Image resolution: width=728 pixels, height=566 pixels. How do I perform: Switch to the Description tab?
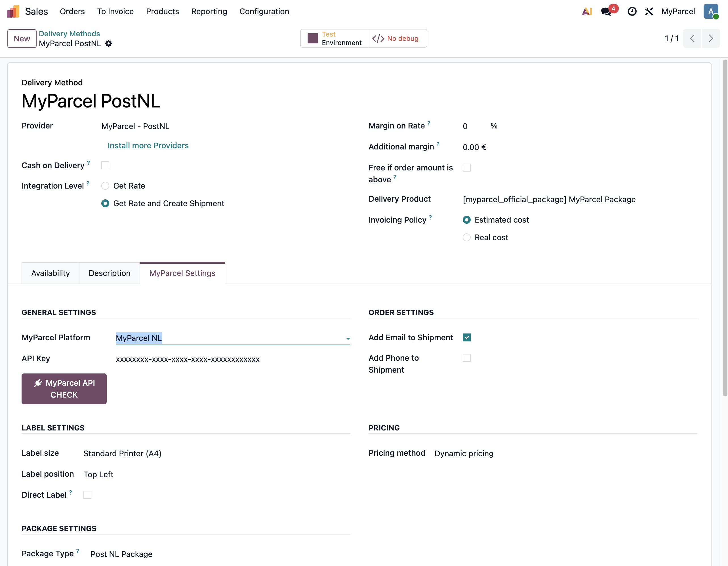tap(109, 273)
